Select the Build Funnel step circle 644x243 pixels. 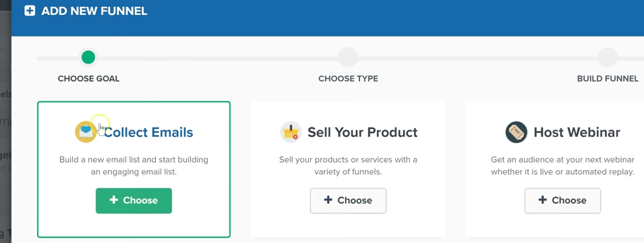608,57
